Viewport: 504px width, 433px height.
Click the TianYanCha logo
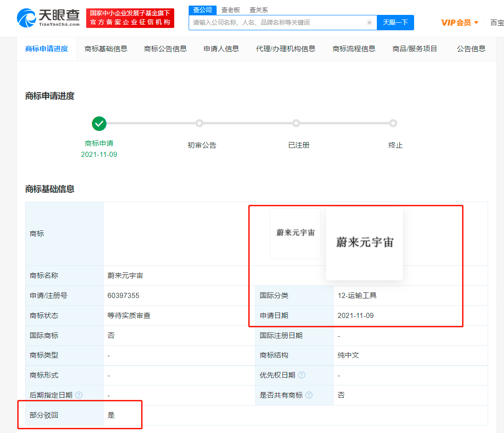point(48,18)
